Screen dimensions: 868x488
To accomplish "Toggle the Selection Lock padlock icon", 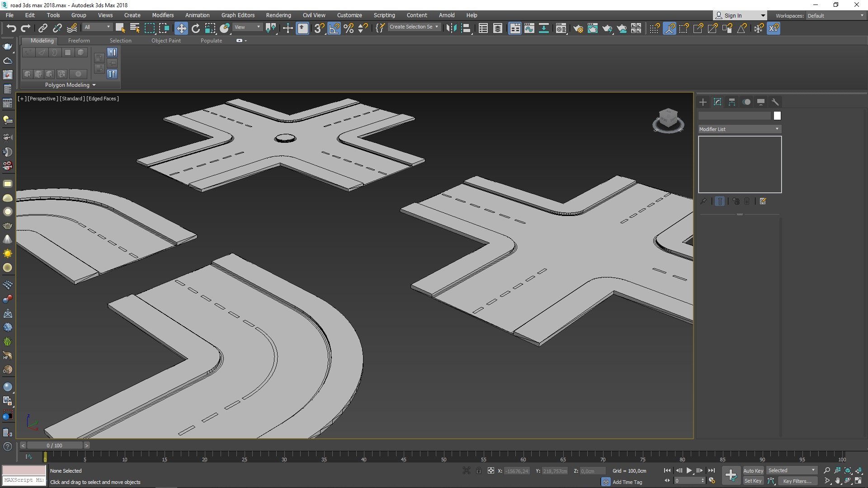I will pos(479,471).
